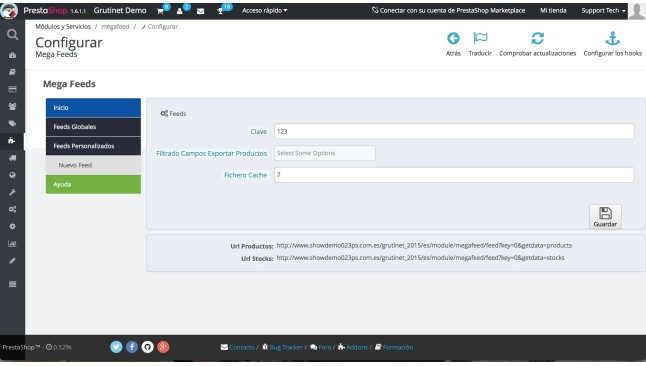Open user avatar in top bar

coord(637,11)
